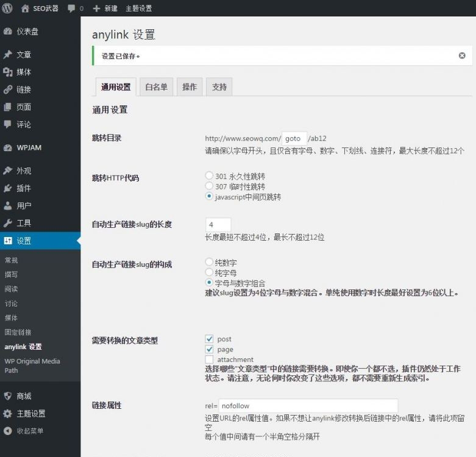Uncheck the post article type checkbox
The height and width of the screenshot is (457, 476).
(210, 339)
